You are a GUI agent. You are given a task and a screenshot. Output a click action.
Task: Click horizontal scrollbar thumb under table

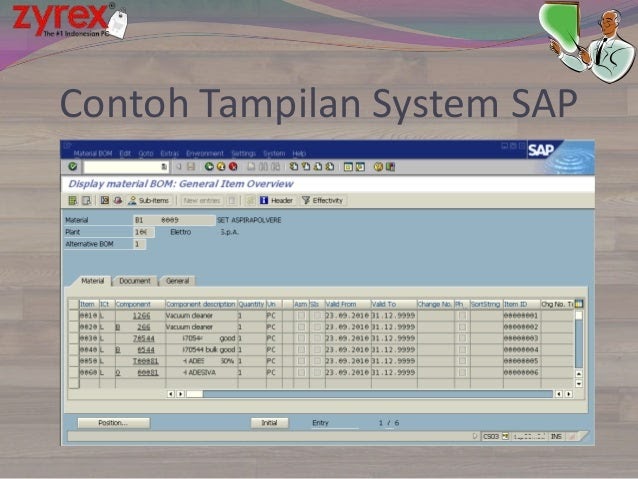[194, 394]
